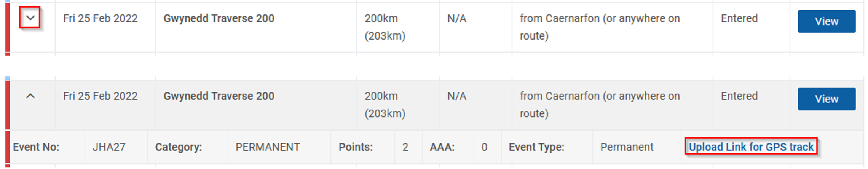Click the JHA27 event number value
The width and height of the screenshot is (868, 169).
pyautogui.click(x=109, y=147)
